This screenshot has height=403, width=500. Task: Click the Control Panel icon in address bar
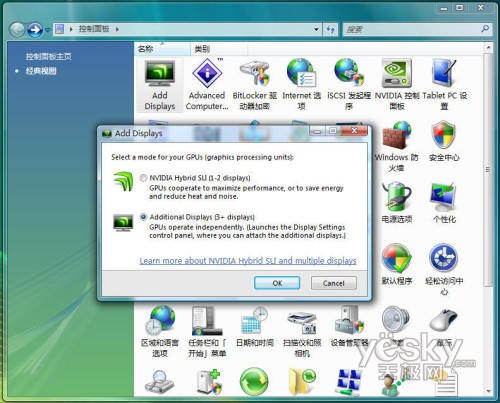point(60,29)
